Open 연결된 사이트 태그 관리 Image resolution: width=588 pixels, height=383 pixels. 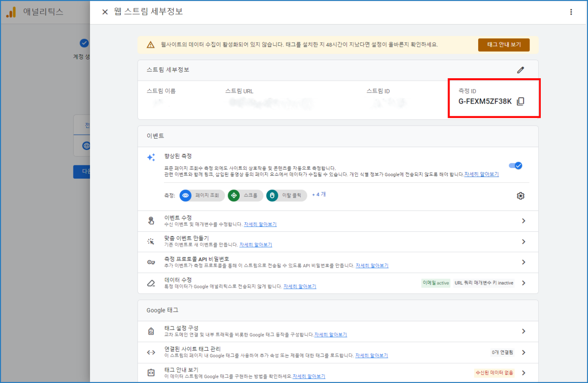click(523, 352)
